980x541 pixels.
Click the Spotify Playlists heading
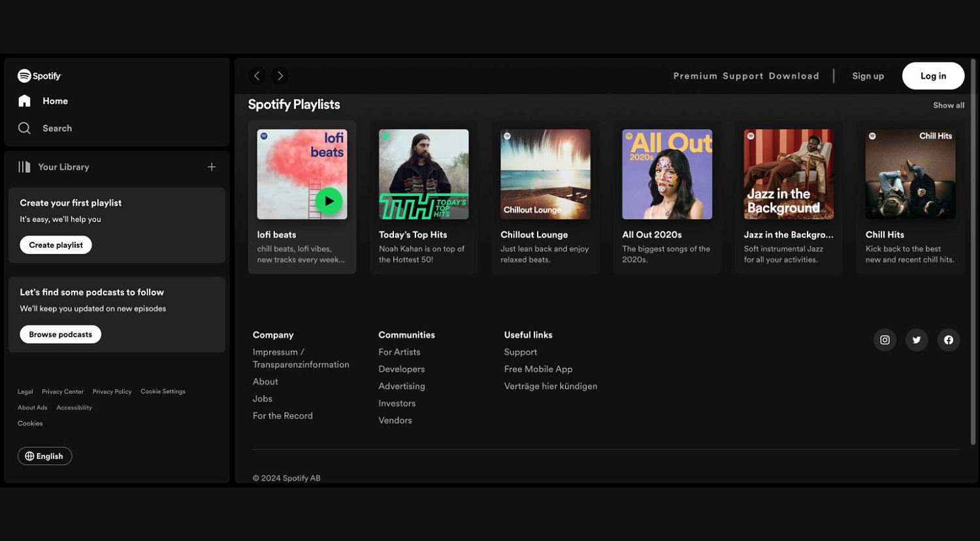pyautogui.click(x=294, y=105)
